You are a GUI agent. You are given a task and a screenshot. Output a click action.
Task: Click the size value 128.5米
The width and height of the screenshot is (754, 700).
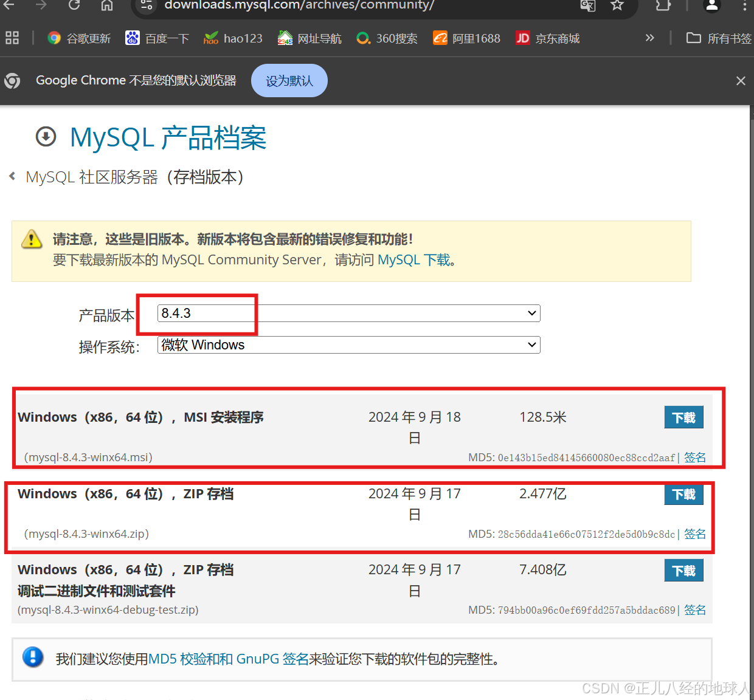point(543,417)
